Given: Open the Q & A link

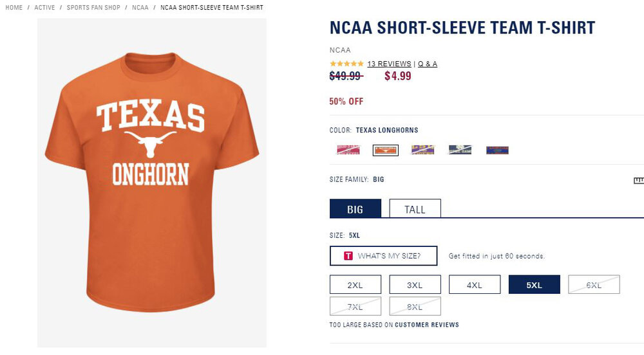Looking at the screenshot, I should 428,64.
